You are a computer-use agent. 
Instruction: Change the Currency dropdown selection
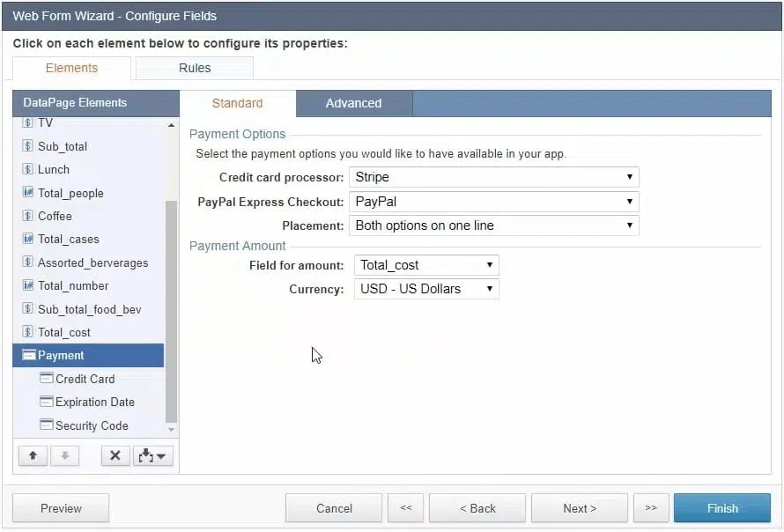point(426,289)
